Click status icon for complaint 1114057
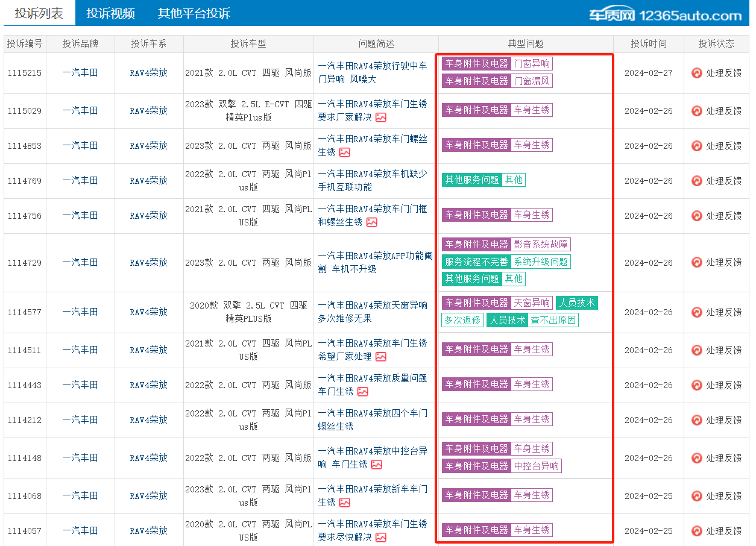This screenshot has width=756, height=546. pos(696,531)
